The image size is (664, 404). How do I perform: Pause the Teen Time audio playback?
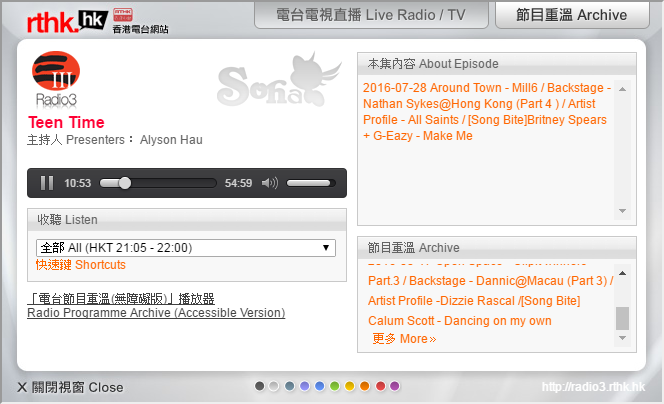[x=46, y=183]
